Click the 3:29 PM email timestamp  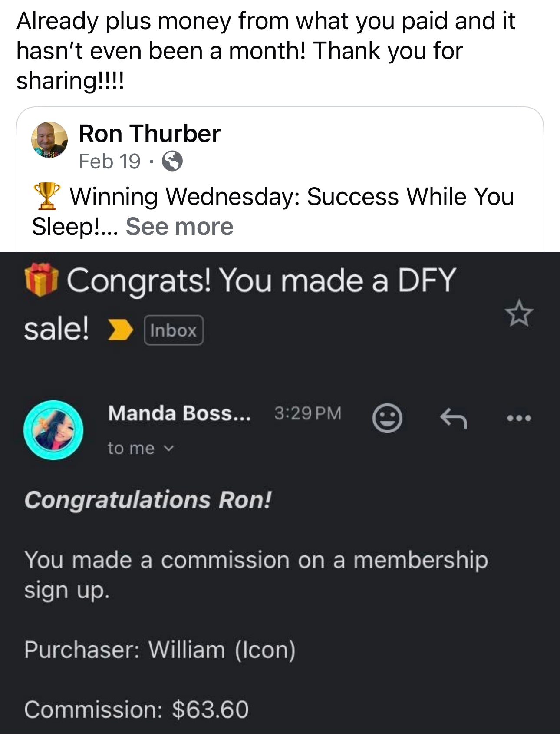307,413
